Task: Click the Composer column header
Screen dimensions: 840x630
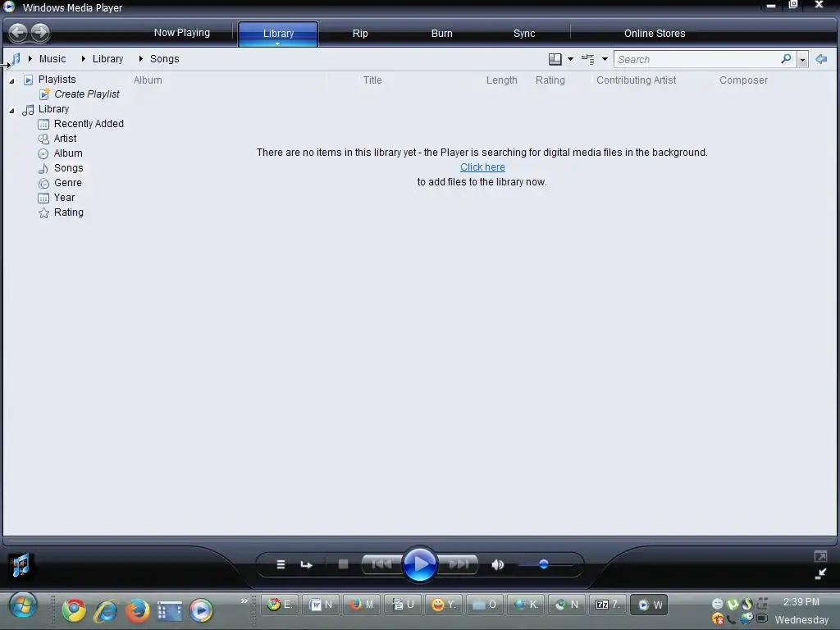Action: coord(743,80)
